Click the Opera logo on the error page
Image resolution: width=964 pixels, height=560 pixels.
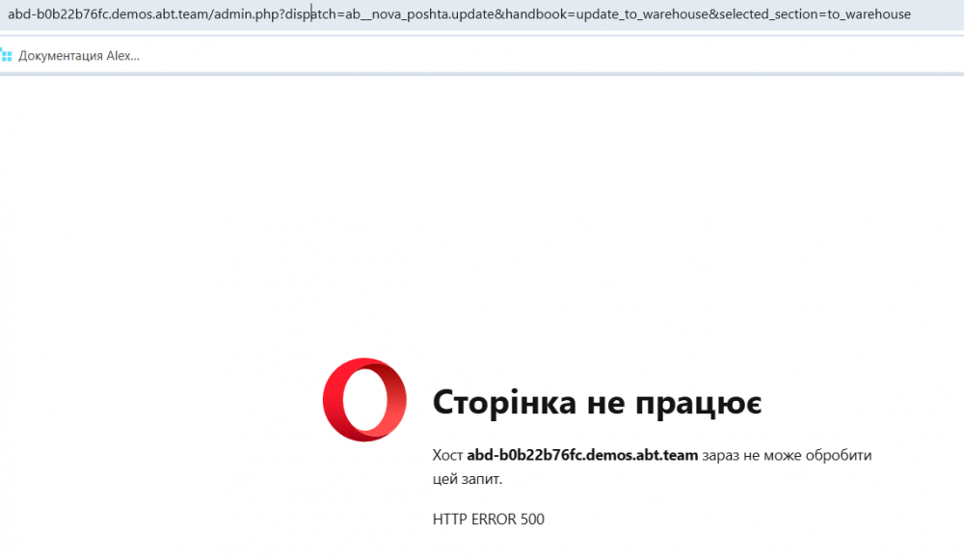[x=364, y=400]
